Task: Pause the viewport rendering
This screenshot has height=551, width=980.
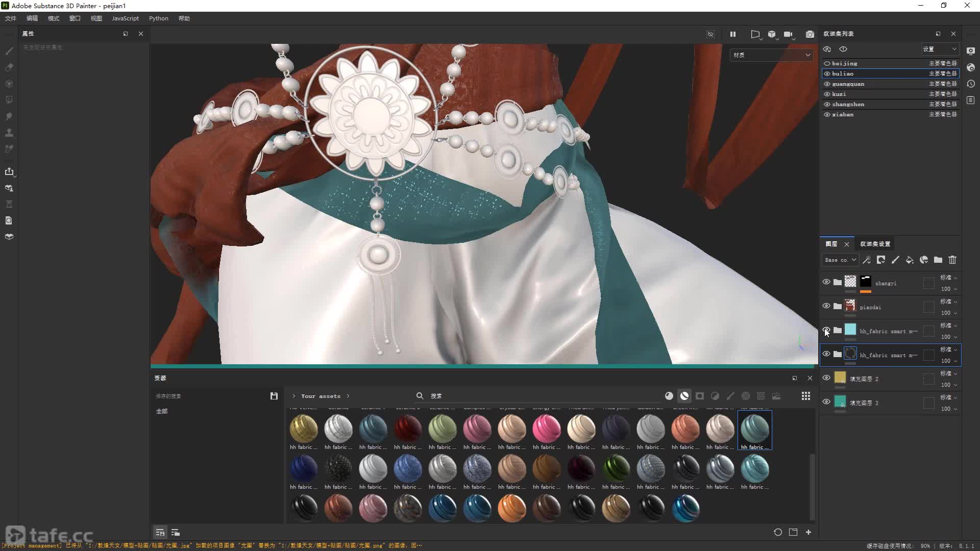Action: pyautogui.click(x=733, y=34)
